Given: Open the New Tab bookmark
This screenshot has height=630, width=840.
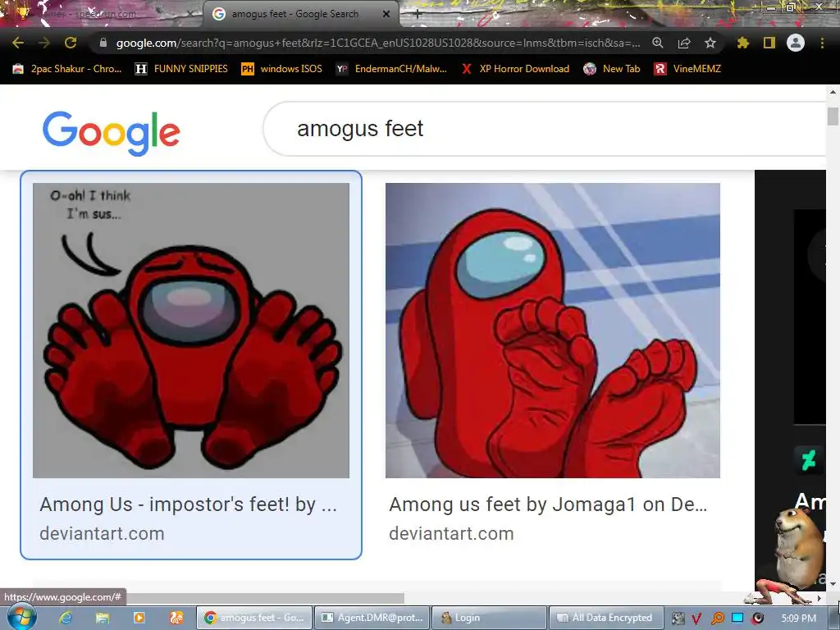Looking at the screenshot, I should [x=612, y=69].
